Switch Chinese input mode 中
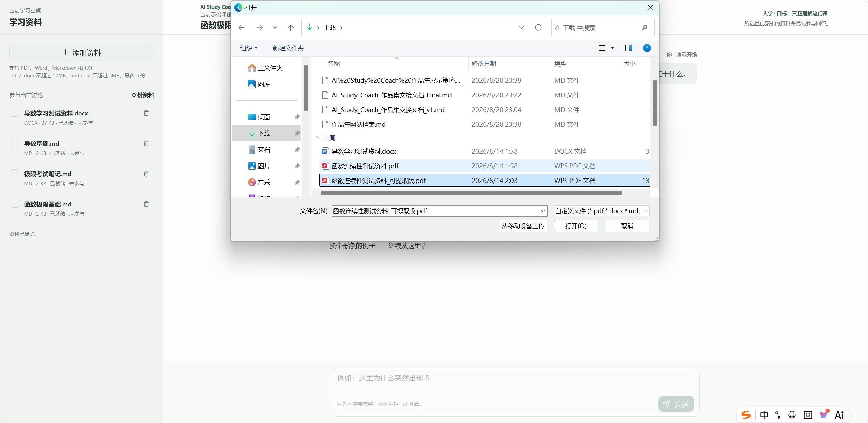Image resolution: width=868 pixels, height=423 pixels. (x=764, y=415)
